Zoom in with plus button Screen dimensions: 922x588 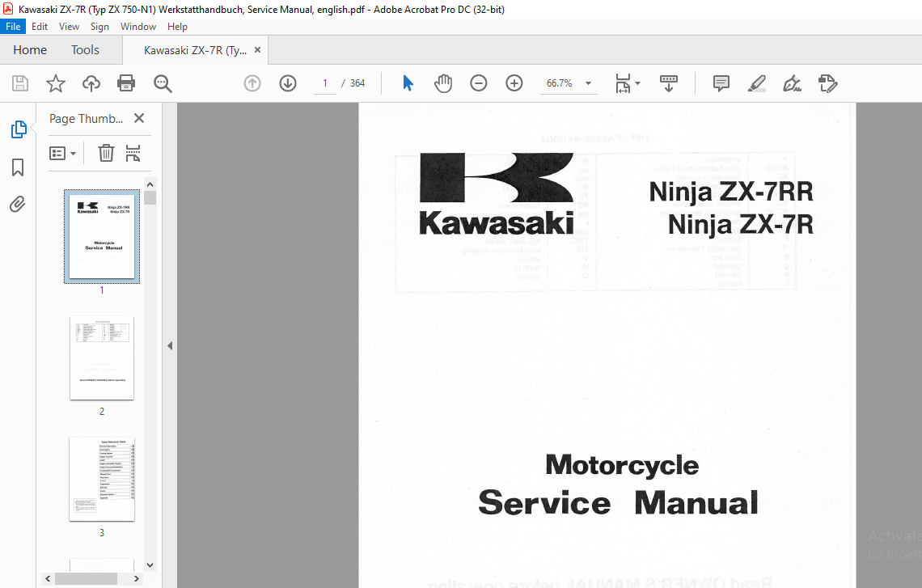[514, 83]
